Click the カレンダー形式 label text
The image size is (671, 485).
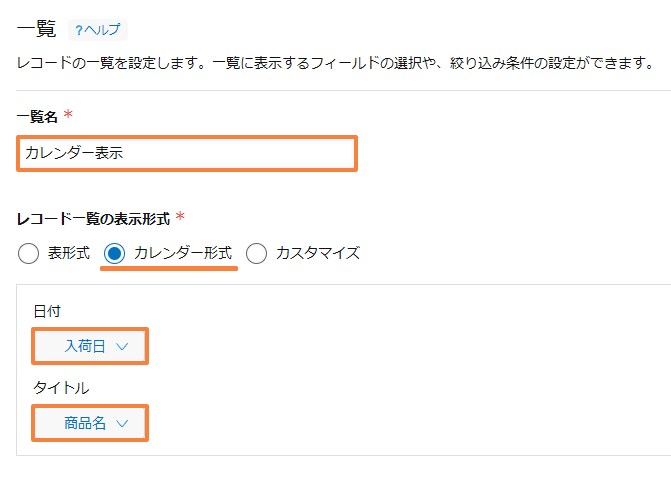(x=183, y=253)
